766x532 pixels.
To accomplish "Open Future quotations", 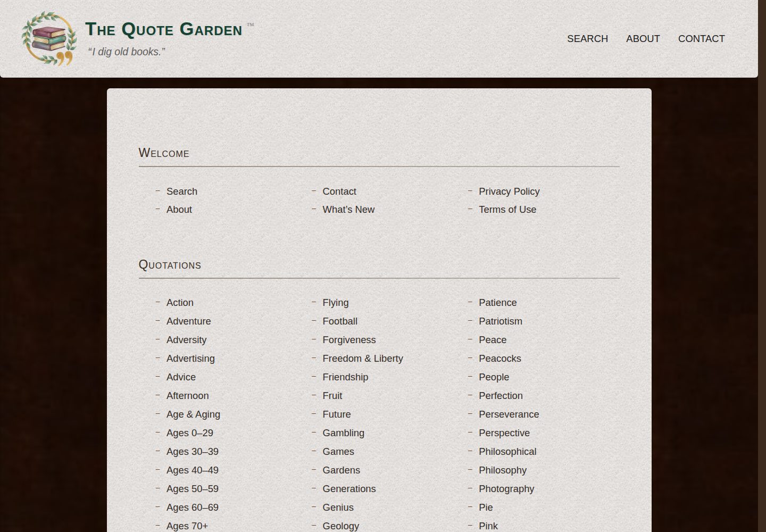I will (337, 414).
